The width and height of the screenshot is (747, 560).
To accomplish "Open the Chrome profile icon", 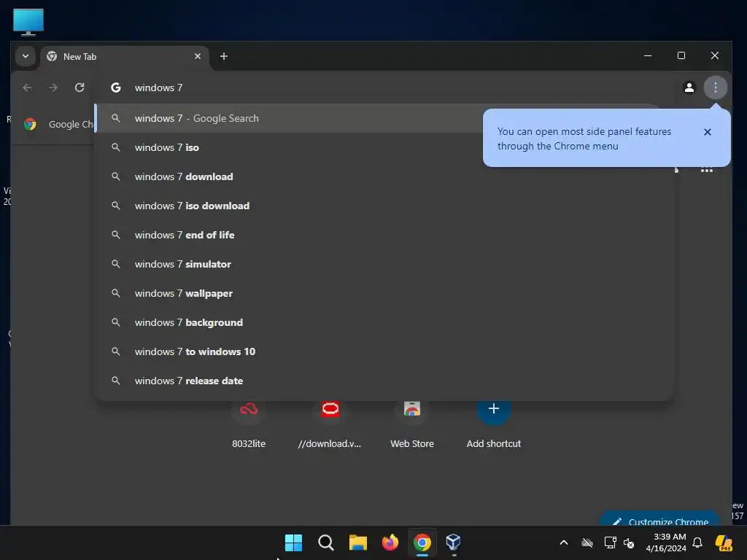I will (689, 87).
